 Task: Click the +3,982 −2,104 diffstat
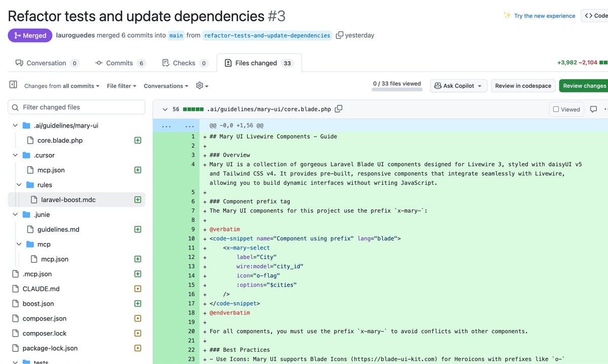pyautogui.click(x=577, y=63)
